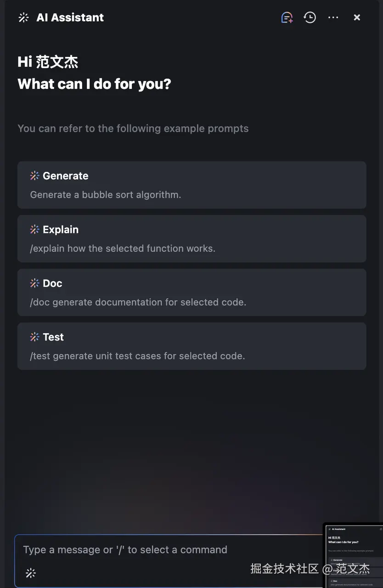This screenshot has height=588, width=383.
Task: Choose "/explain how the selected function works" text
Action: tap(123, 249)
